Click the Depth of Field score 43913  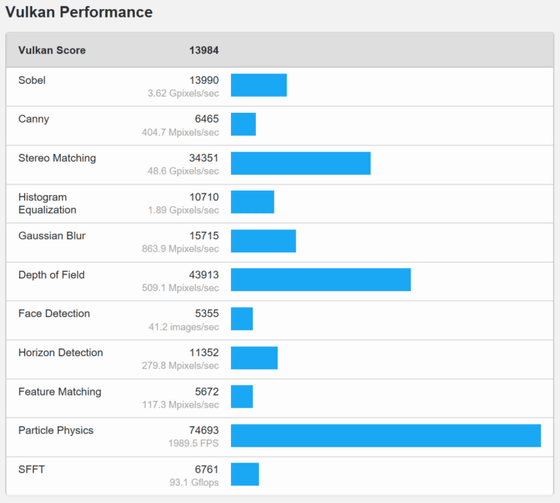click(x=204, y=275)
